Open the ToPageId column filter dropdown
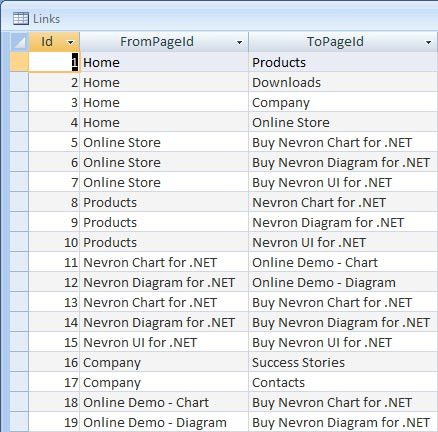Image resolution: width=438 pixels, height=432 pixels. click(428, 42)
